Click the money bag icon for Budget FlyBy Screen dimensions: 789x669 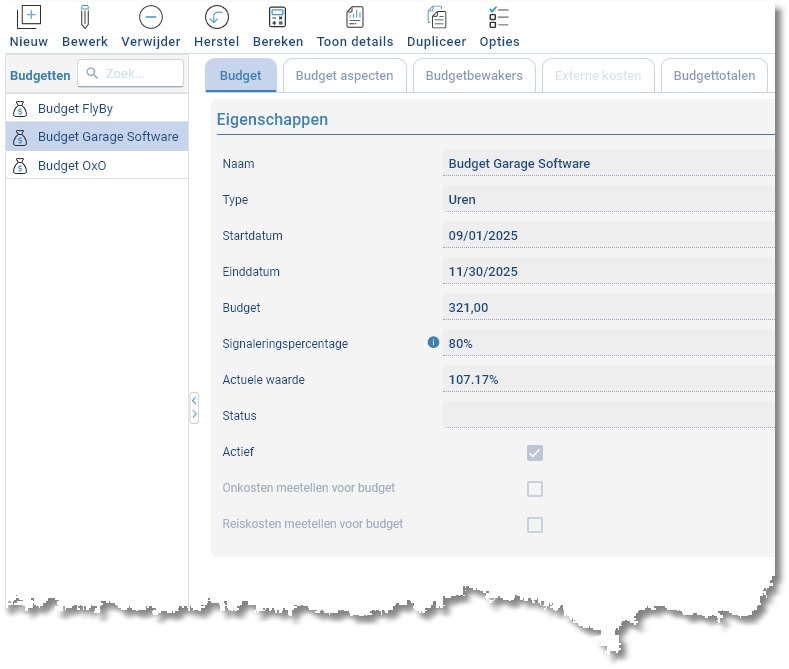point(20,109)
